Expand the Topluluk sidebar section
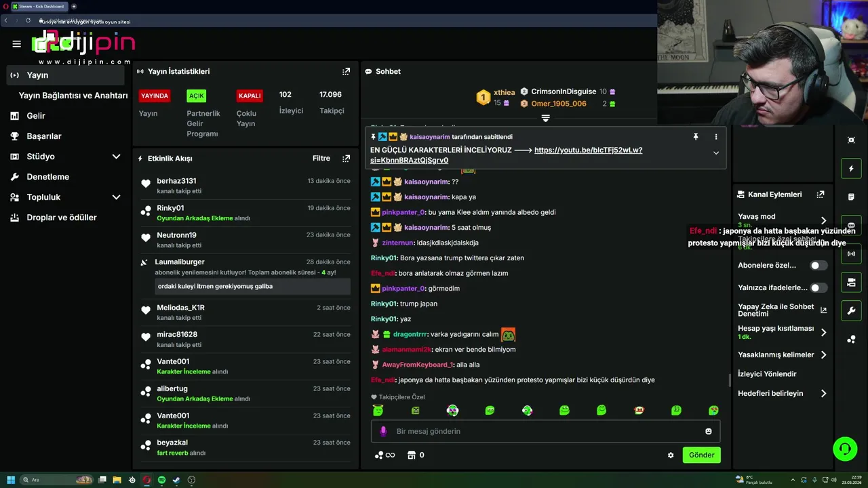868x488 pixels. [116, 197]
